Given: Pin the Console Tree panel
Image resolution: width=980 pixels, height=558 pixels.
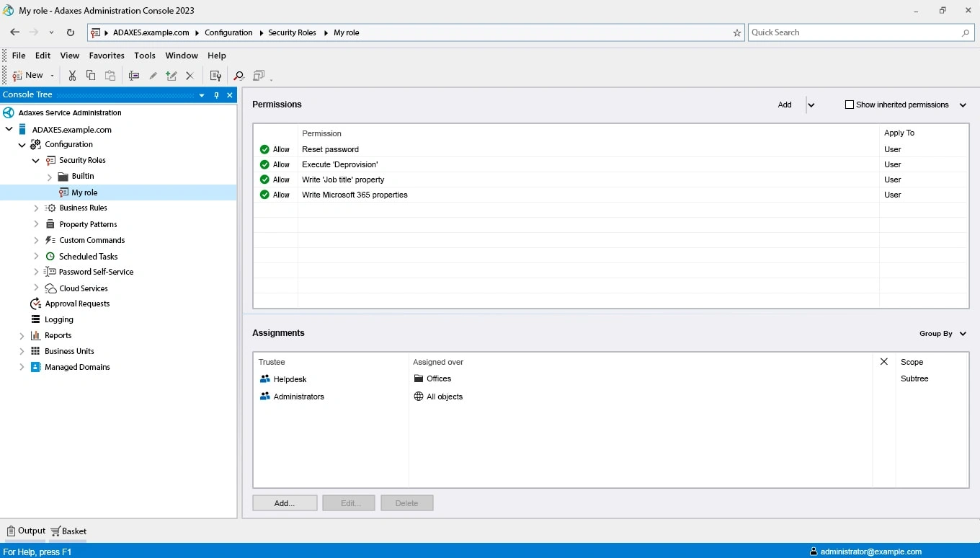Looking at the screenshot, I should tap(216, 95).
